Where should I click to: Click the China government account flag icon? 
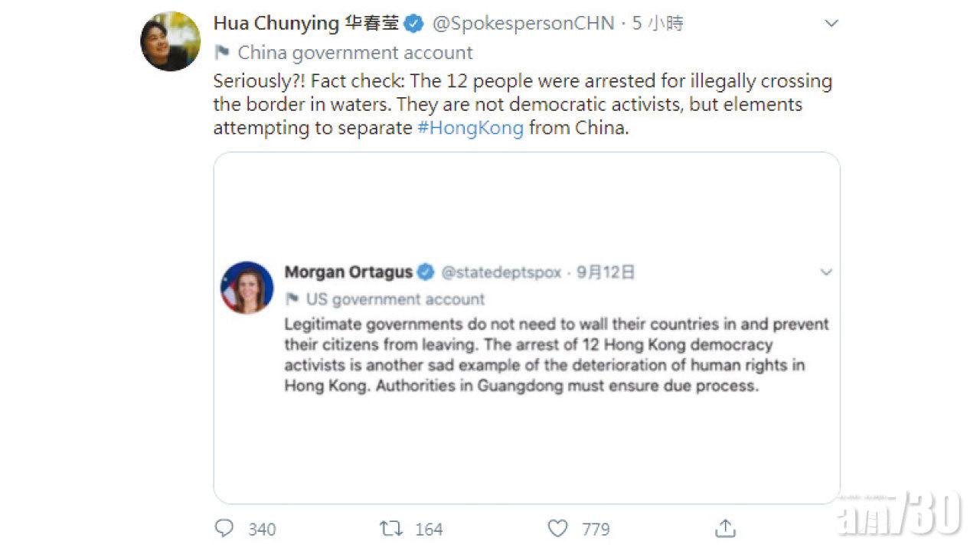pos(222,53)
